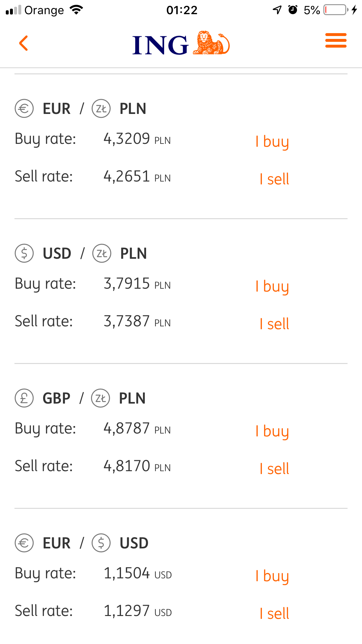Tap the złoty icon in GBP/PLN
The width and height of the screenshot is (362, 644).
(x=100, y=398)
